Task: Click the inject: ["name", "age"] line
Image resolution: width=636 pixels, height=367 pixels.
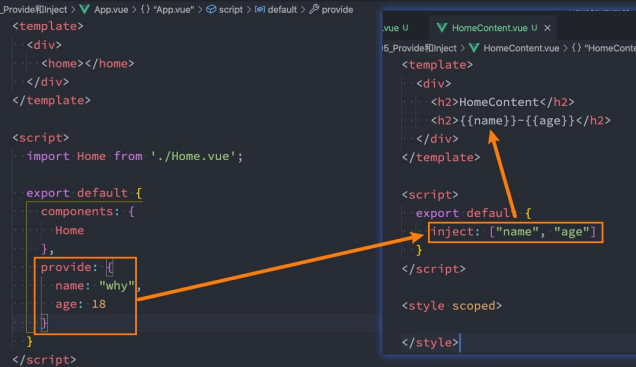Action: tap(513, 232)
